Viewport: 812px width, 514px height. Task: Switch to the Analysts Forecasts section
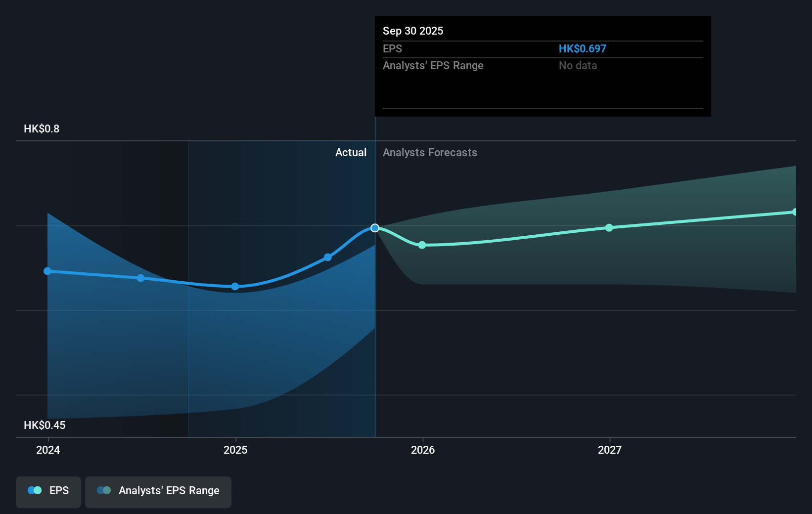click(x=430, y=152)
